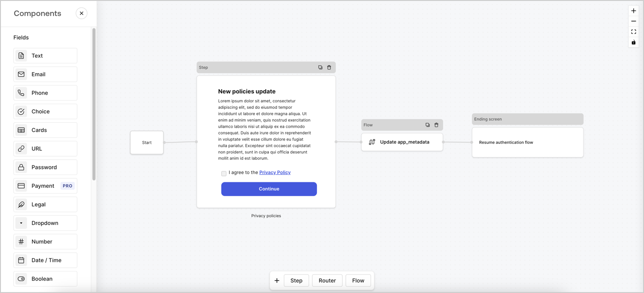Duplicate the Flow node
644x293 pixels.
(427, 124)
